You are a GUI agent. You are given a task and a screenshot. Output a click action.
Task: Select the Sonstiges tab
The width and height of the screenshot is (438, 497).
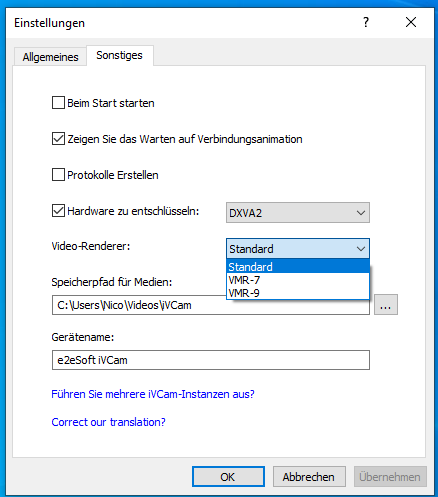coord(119,55)
